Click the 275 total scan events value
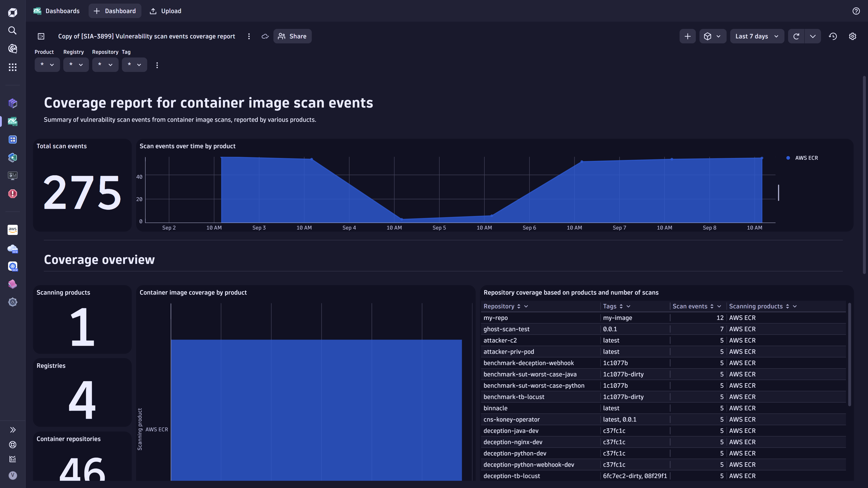868x488 pixels. (x=82, y=193)
